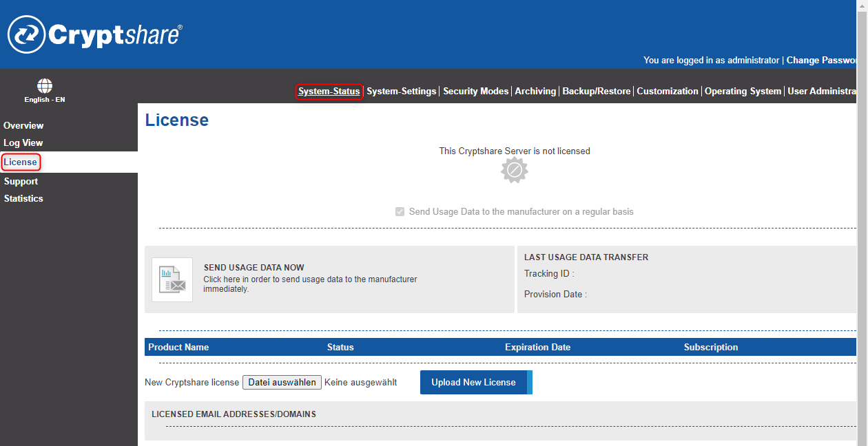868x446 pixels.
Task: Go to the Support page
Action: [x=21, y=181]
